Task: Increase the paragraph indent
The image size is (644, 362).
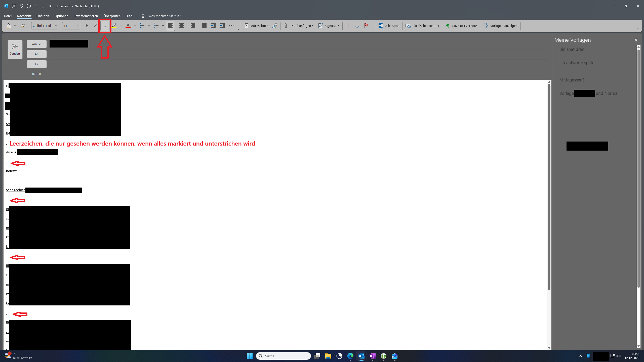Action: point(222,26)
